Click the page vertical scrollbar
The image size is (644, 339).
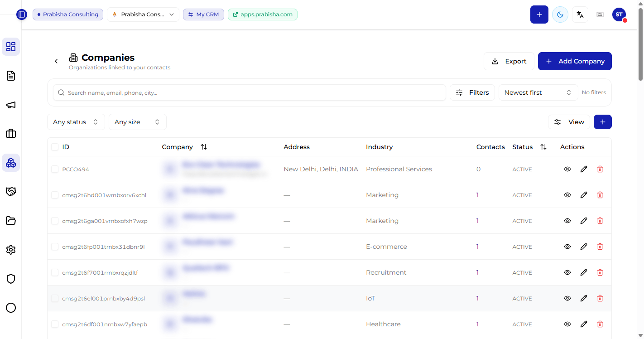pyautogui.click(x=640, y=45)
